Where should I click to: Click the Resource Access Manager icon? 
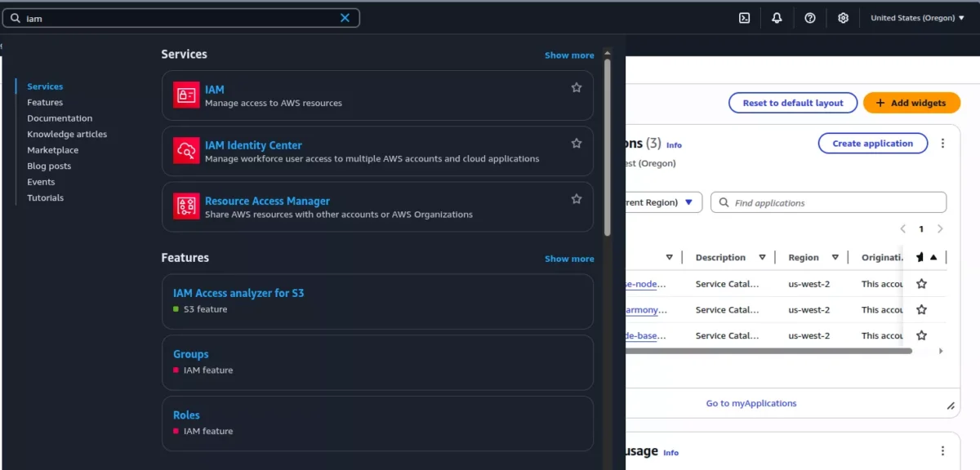[186, 206]
